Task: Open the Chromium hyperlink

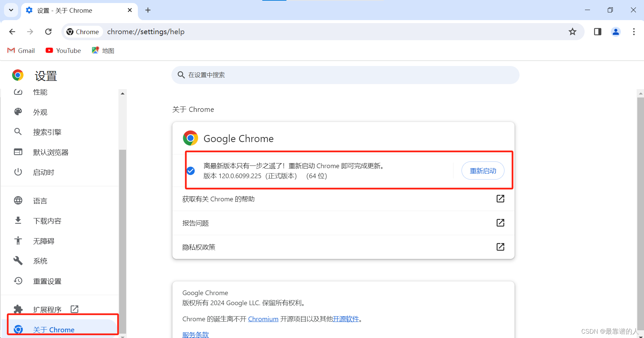Action: click(263, 319)
